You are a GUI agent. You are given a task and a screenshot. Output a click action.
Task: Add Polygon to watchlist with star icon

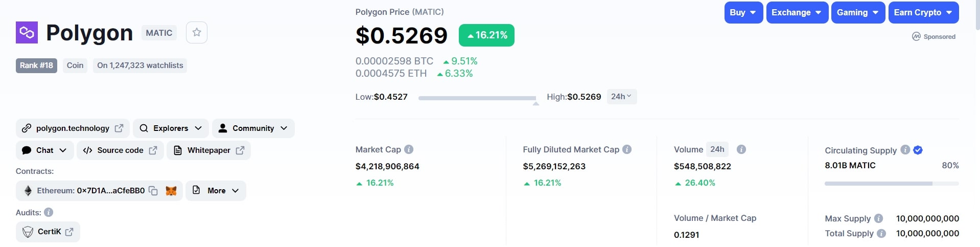point(197,32)
